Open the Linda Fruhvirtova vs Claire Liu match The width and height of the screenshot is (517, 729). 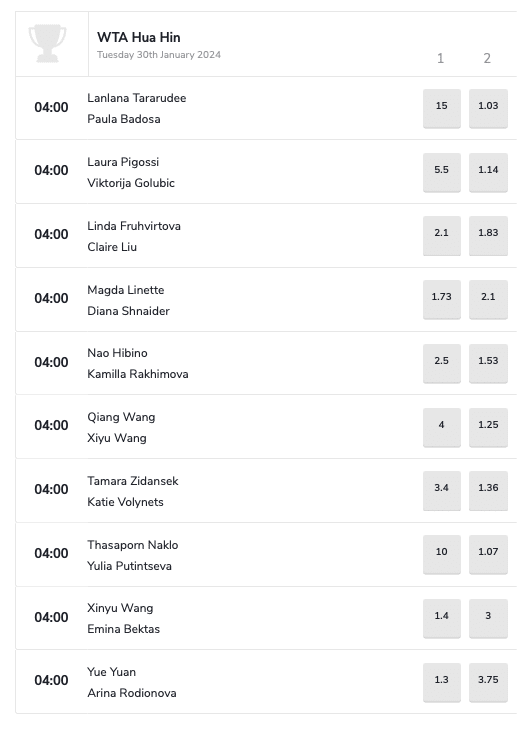266,236
